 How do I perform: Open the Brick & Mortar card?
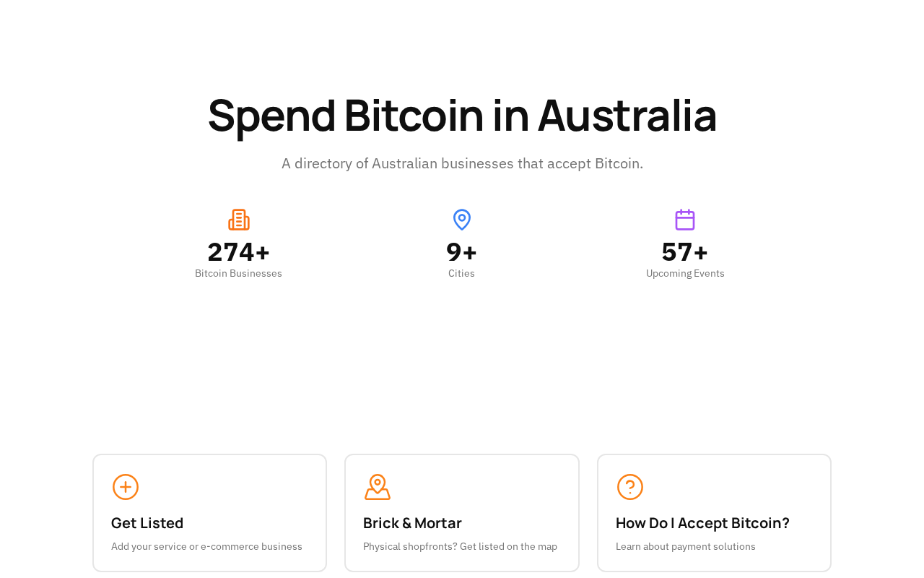[x=462, y=513]
